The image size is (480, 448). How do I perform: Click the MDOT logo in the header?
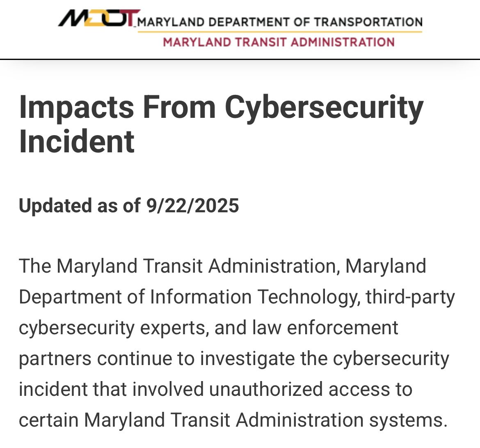tap(99, 18)
